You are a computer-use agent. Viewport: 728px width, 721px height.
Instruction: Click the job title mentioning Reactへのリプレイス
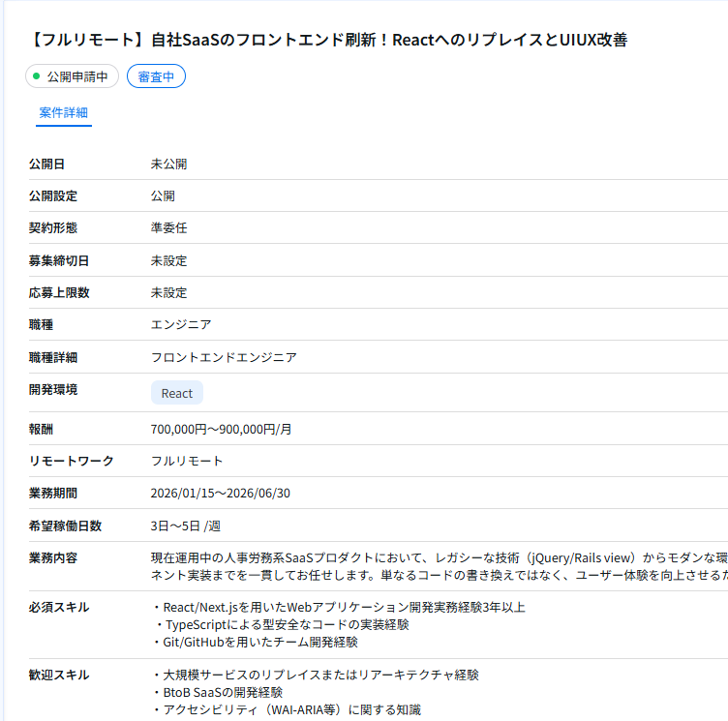coord(328,40)
